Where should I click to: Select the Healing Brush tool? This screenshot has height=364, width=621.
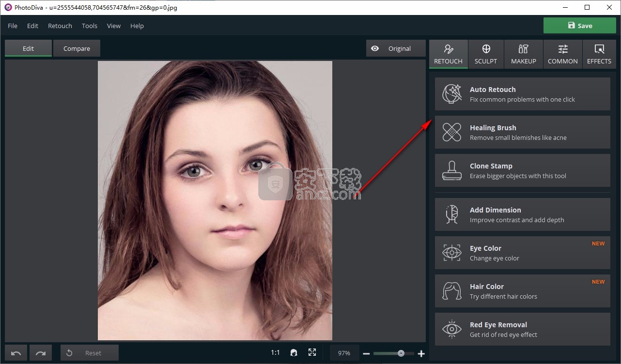click(x=522, y=132)
